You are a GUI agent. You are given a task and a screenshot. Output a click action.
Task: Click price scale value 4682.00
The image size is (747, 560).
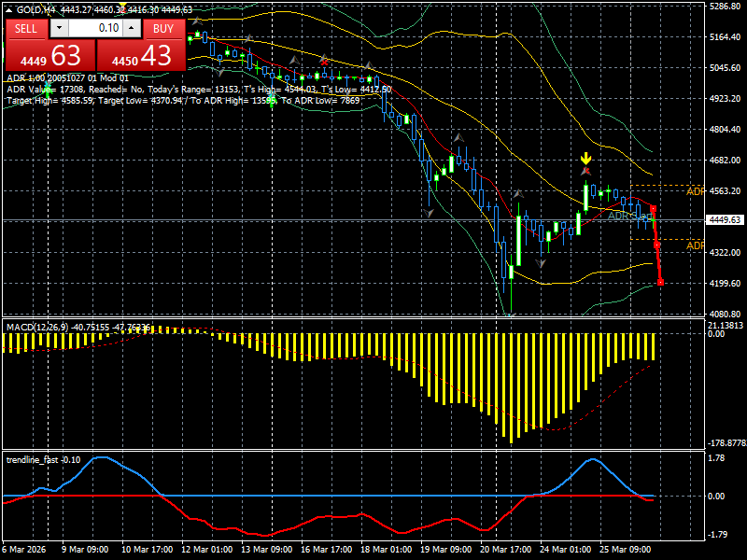click(x=726, y=161)
